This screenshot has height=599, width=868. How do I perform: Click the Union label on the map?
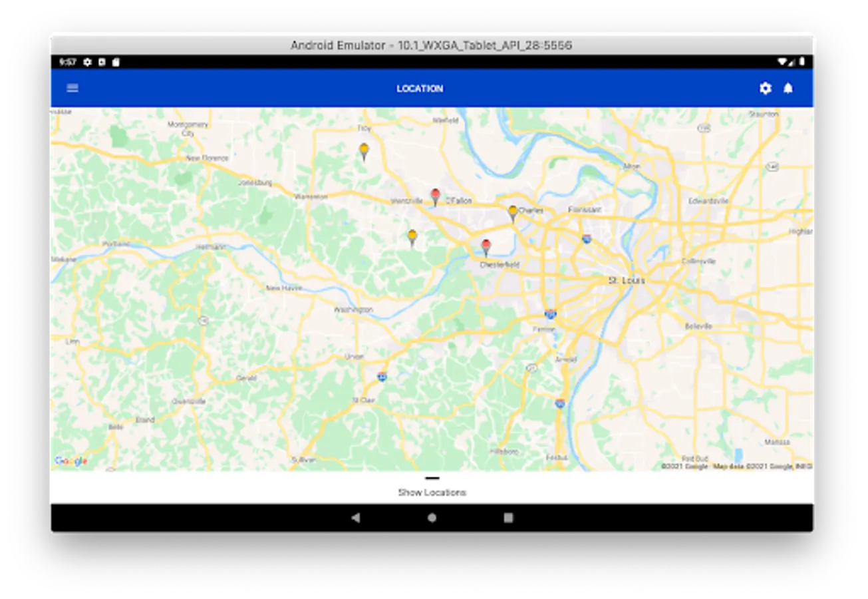click(x=354, y=357)
